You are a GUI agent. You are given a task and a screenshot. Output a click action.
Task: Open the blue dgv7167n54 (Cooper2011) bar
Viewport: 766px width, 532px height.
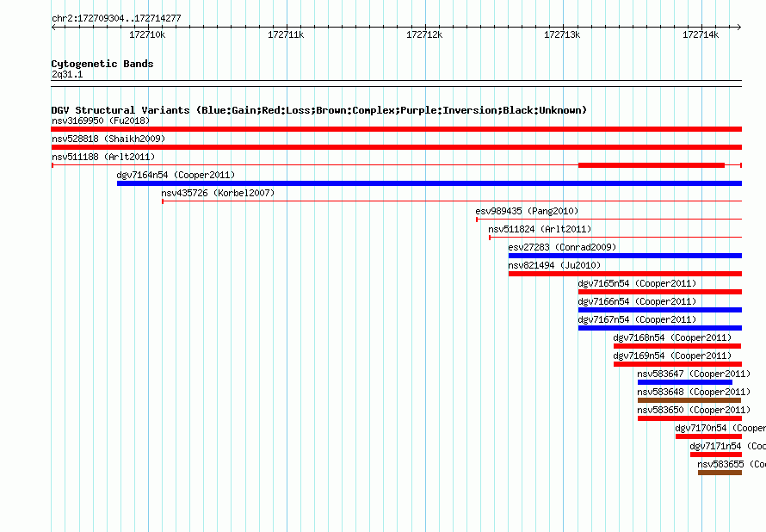coord(660,328)
